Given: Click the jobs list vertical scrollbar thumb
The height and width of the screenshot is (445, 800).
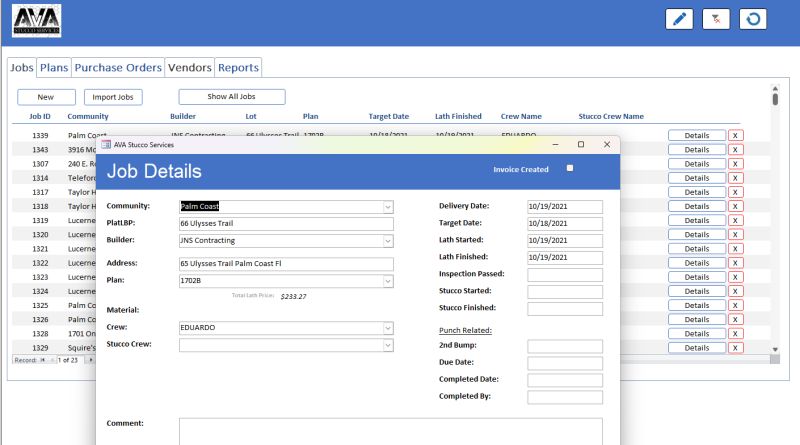Looking at the screenshot, I should (x=775, y=99).
